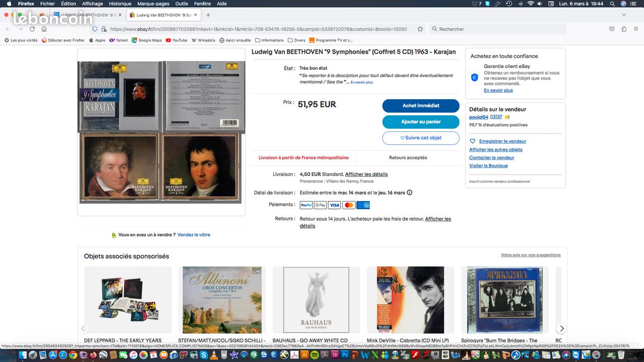This screenshot has width=644, height=362.
Task: Select the Visa payment logo
Action: (334, 205)
